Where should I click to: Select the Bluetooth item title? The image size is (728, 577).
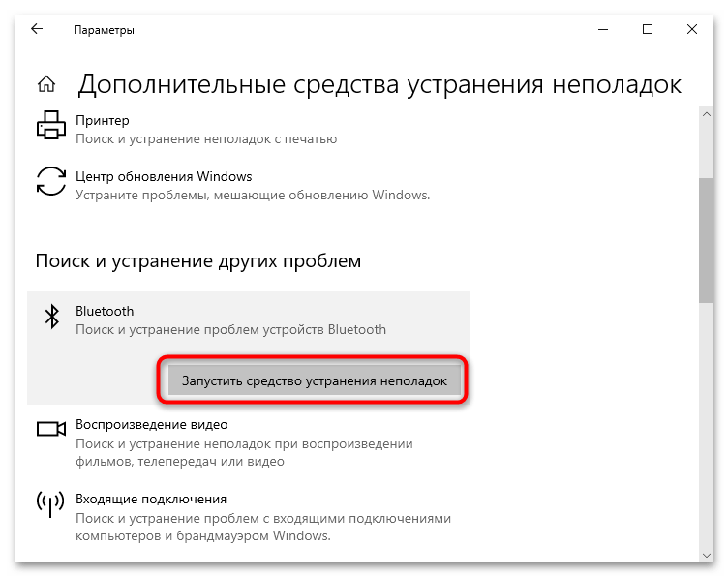[x=105, y=311]
